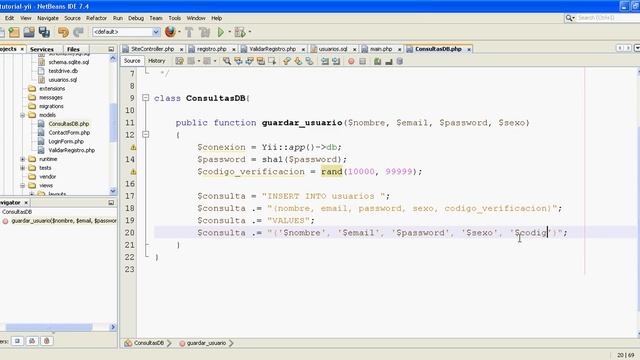Screen dimensions: 640x360
Task: Select testdrive.db in project tree
Action: point(63,71)
